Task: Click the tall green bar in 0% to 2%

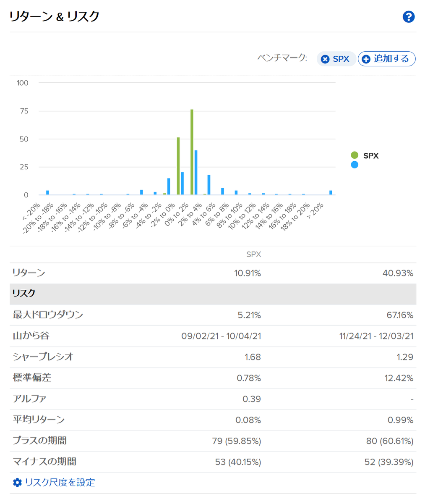Action: [192, 152]
